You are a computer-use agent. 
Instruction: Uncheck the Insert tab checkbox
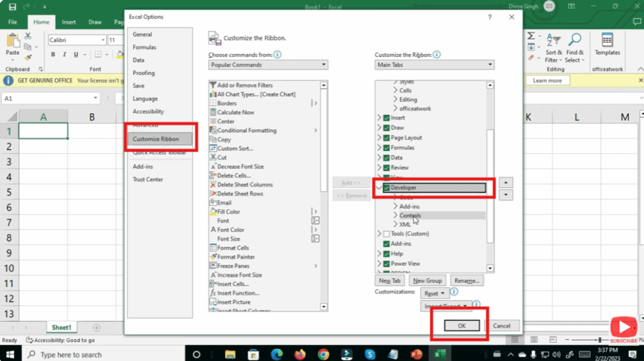[x=387, y=118]
